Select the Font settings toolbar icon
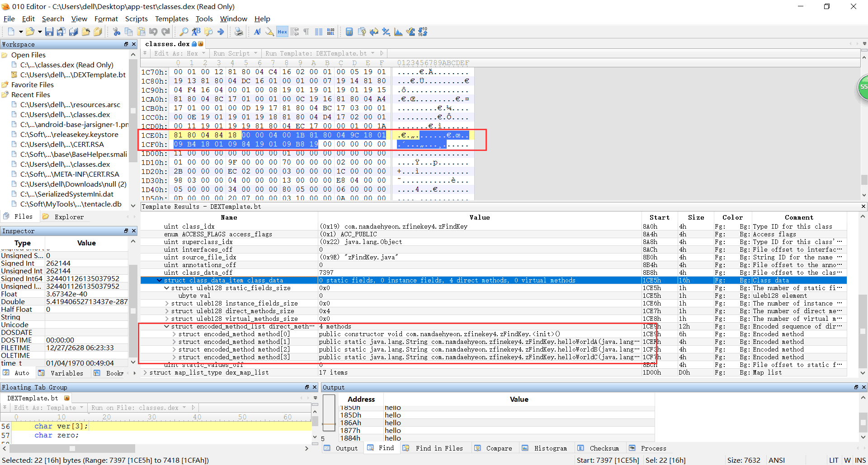The width and height of the screenshot is (868, 465). (x=257, y=32)
